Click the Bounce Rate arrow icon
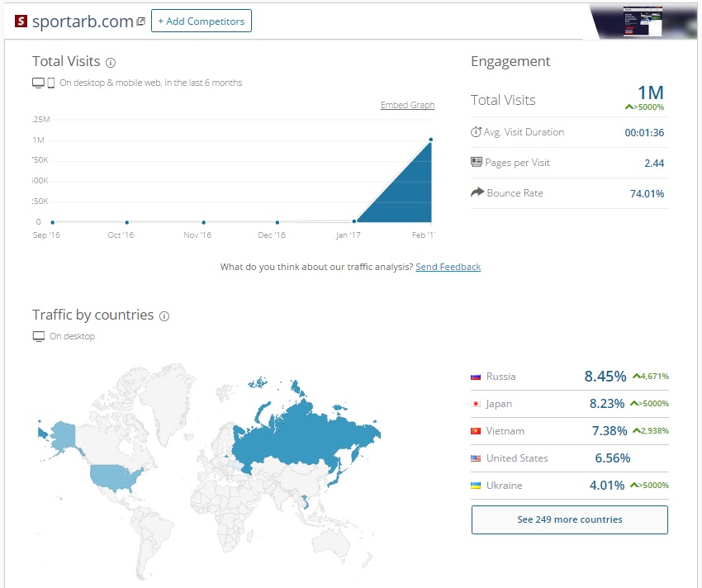Screen dimensions: 702x588 point(477,192)
